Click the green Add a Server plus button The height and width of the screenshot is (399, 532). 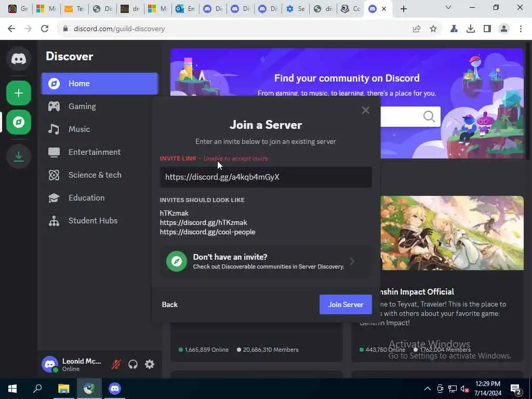pos(19,93)
